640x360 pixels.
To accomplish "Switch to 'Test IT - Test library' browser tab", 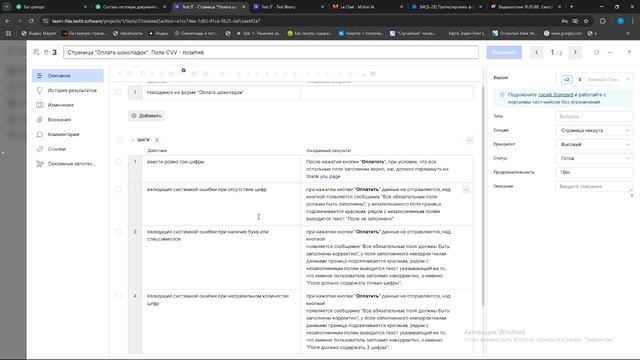I will (x=288, y=7).
